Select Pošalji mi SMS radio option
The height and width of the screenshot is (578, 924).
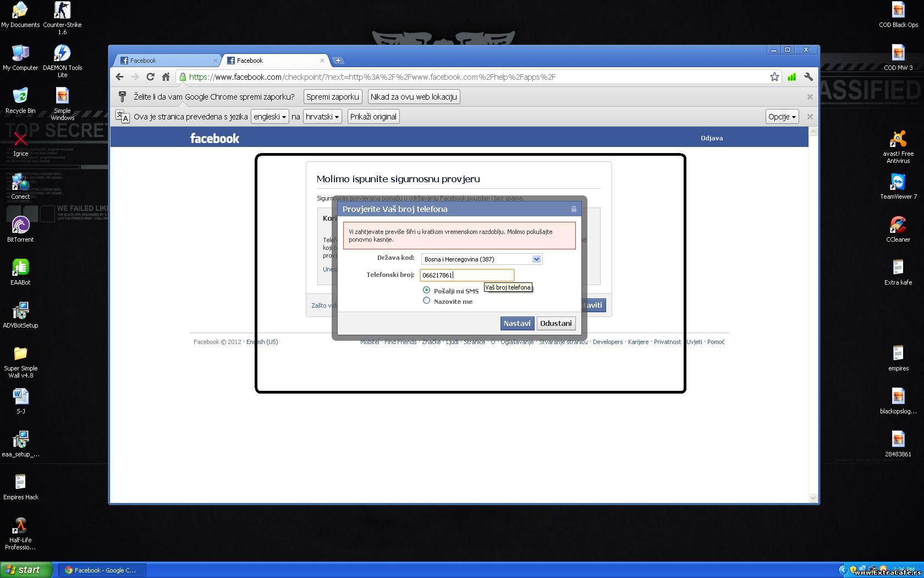(x=426, y=290)
